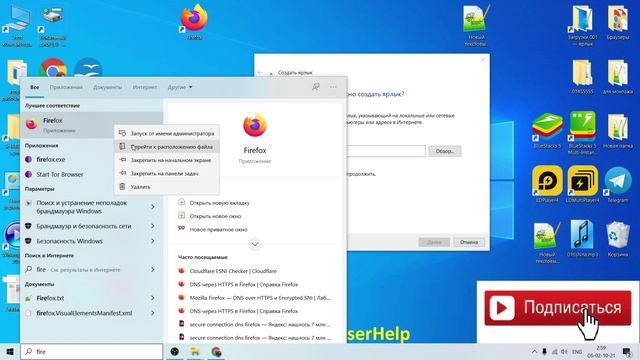Click the red Подписаться subscribe button
640x360 pixels.
(558, 308)
